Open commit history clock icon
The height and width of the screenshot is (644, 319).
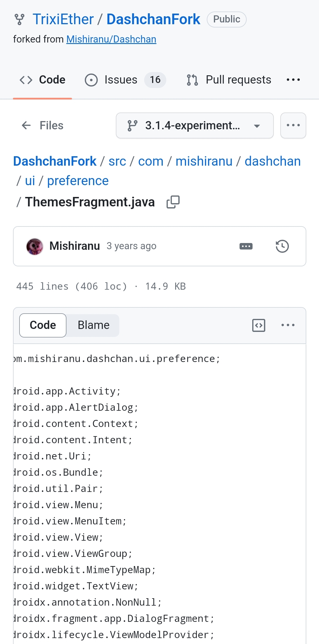point(282,246)
